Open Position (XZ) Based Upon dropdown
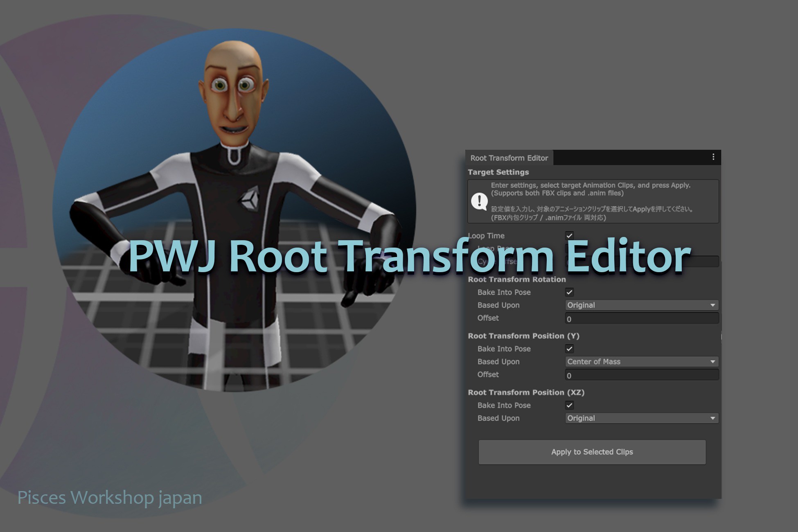This screenshot has width=798, height=532. (641, 418)
